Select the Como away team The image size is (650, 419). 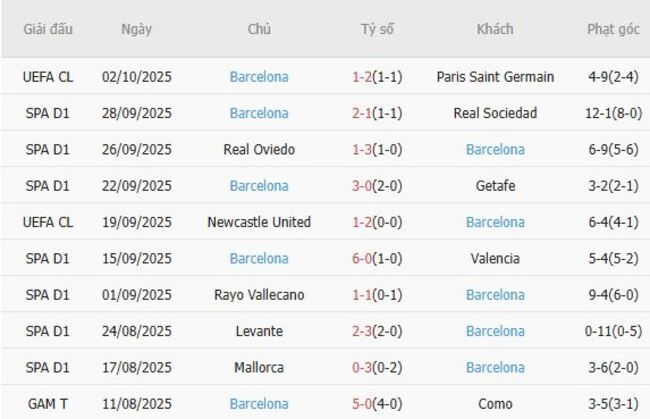(x=495, y=404)
